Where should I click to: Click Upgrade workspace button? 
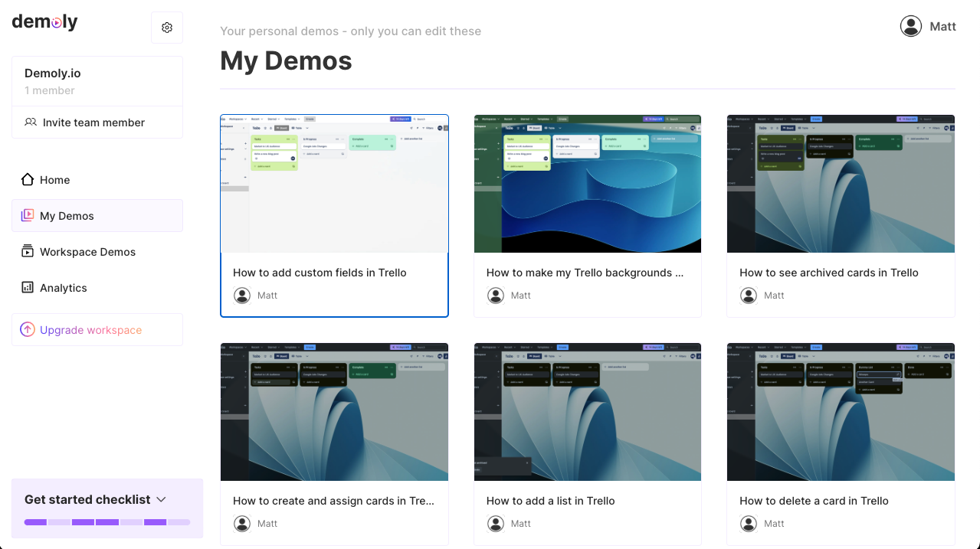click(x=97, y=330)
